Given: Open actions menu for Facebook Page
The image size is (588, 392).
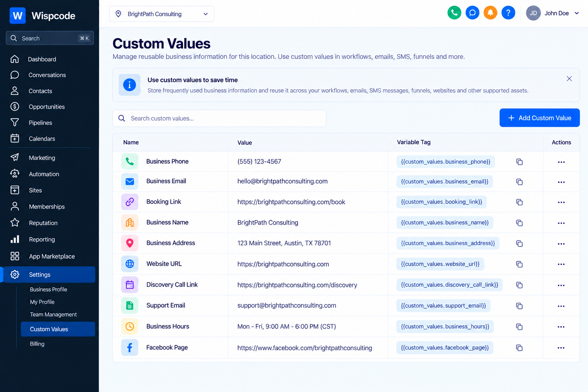Looking at the screenshot, I should (x=561, y=348).
